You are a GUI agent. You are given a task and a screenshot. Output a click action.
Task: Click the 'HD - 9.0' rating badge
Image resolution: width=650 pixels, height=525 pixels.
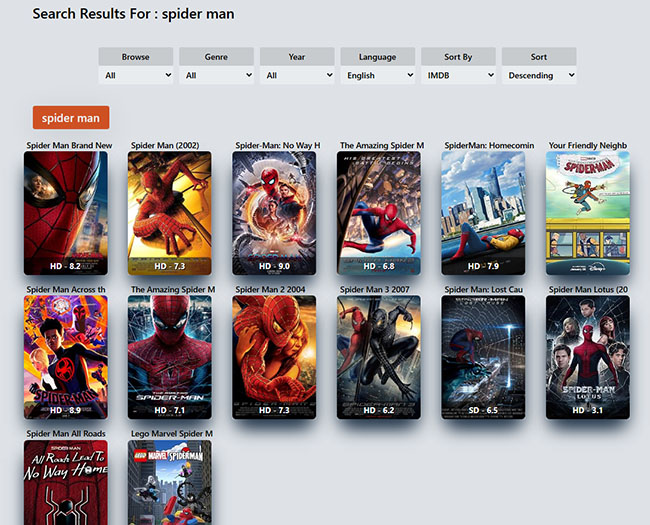tap(274, 266)
